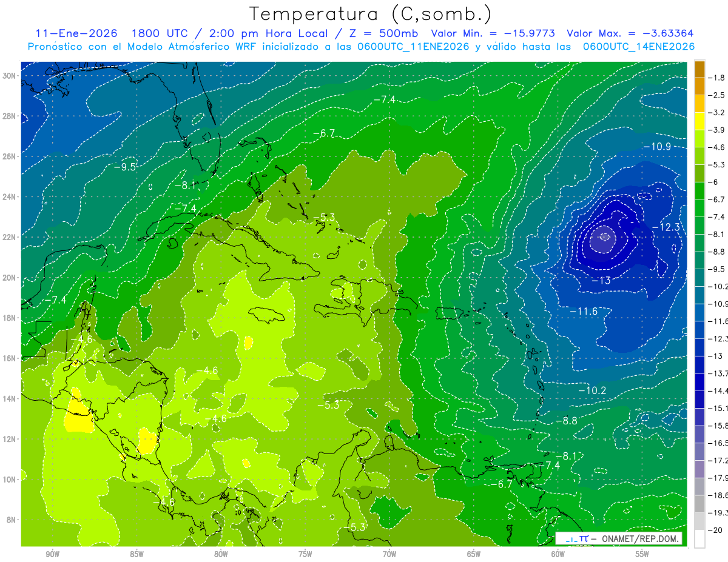
Task: Click the '-16.5' value in the color legend
Action: point(718,443)
